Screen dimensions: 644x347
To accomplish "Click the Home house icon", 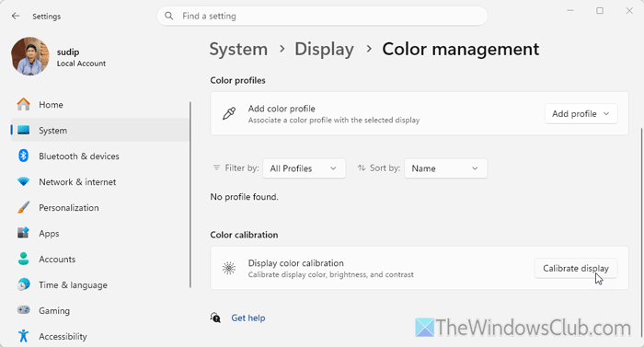I will pos(23,104).
